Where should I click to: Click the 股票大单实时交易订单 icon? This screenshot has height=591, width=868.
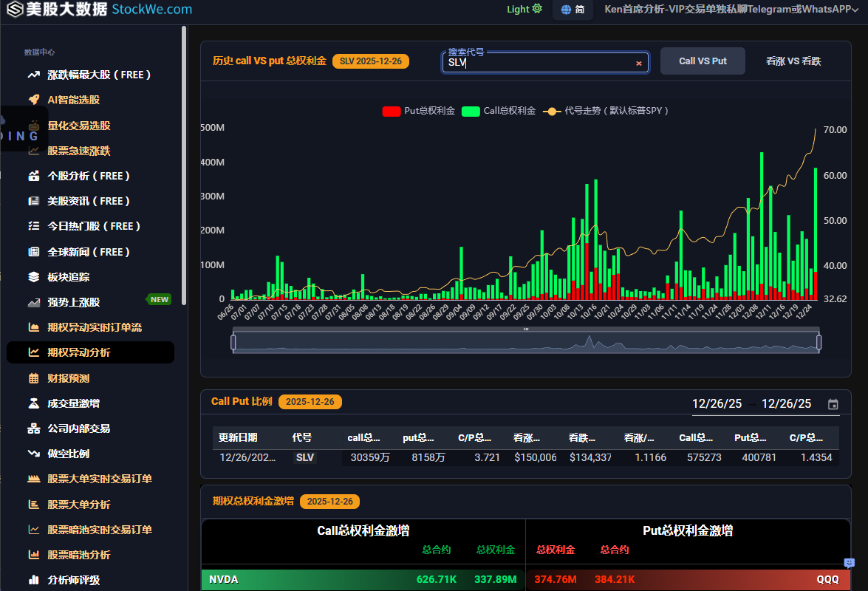coord(34,479)
